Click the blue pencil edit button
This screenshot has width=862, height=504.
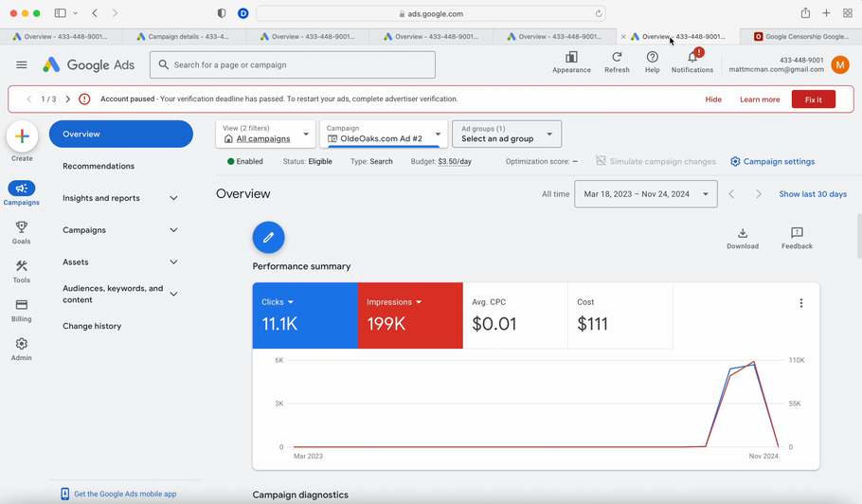(268, 237)
